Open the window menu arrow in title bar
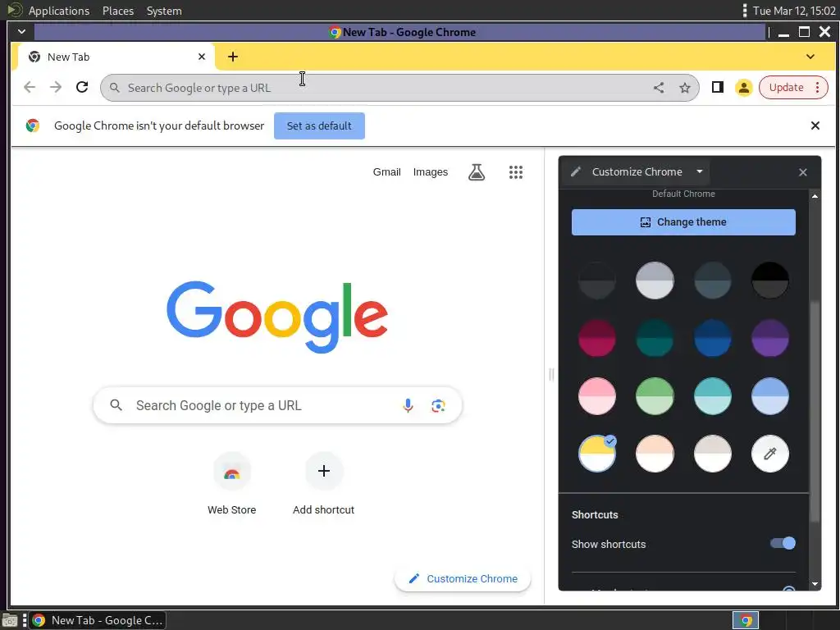Viewport: 840px width, 630px height. (x=21, y=32)
